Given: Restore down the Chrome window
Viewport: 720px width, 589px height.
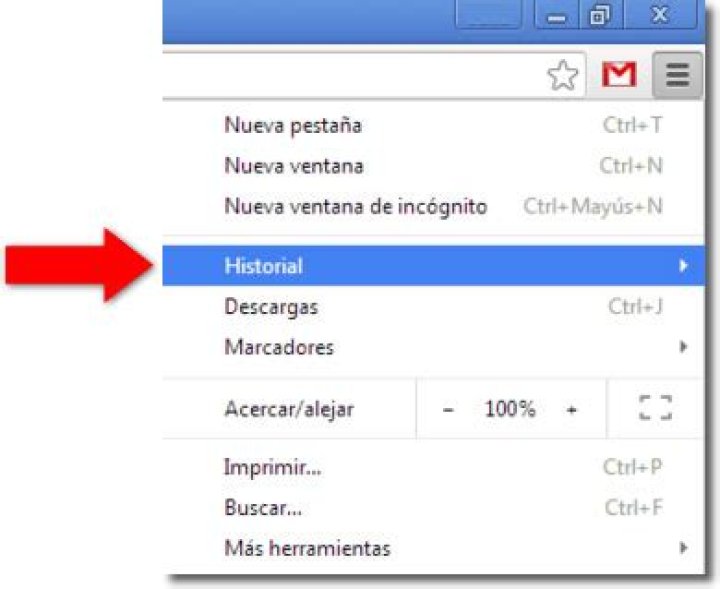Looking at the screenshot, I should click(600, 15).
